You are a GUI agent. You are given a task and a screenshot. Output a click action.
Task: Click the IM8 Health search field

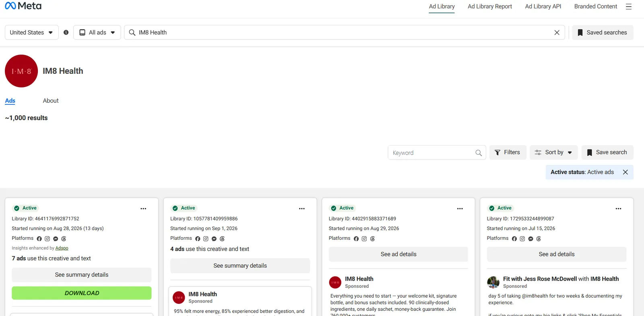coord(345,32)
